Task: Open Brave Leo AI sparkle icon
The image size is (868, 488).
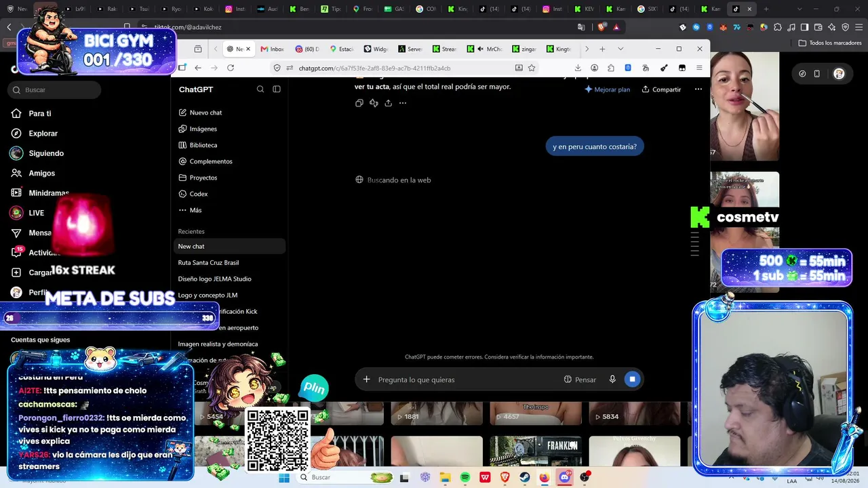Action: [831, 27]
